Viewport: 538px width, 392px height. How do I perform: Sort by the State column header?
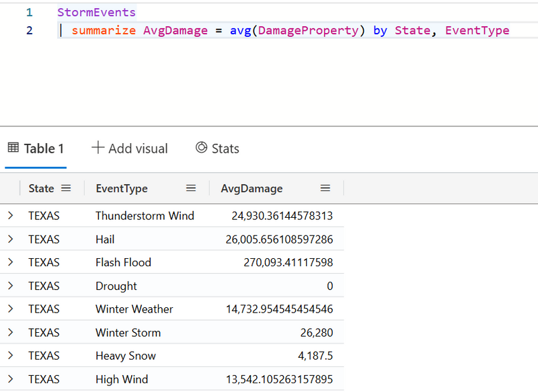(x=41, y=188)
